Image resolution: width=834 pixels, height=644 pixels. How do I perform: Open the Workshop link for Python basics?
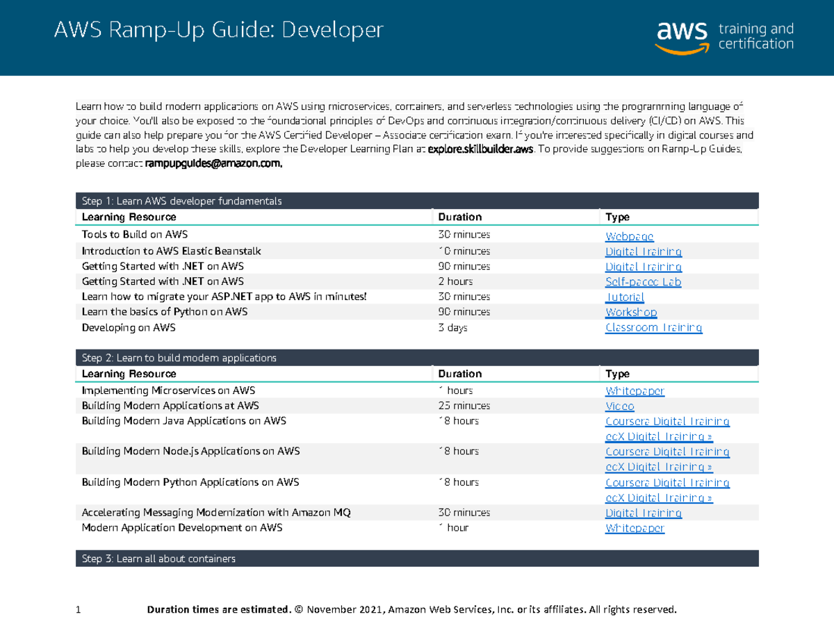(630, 312)
